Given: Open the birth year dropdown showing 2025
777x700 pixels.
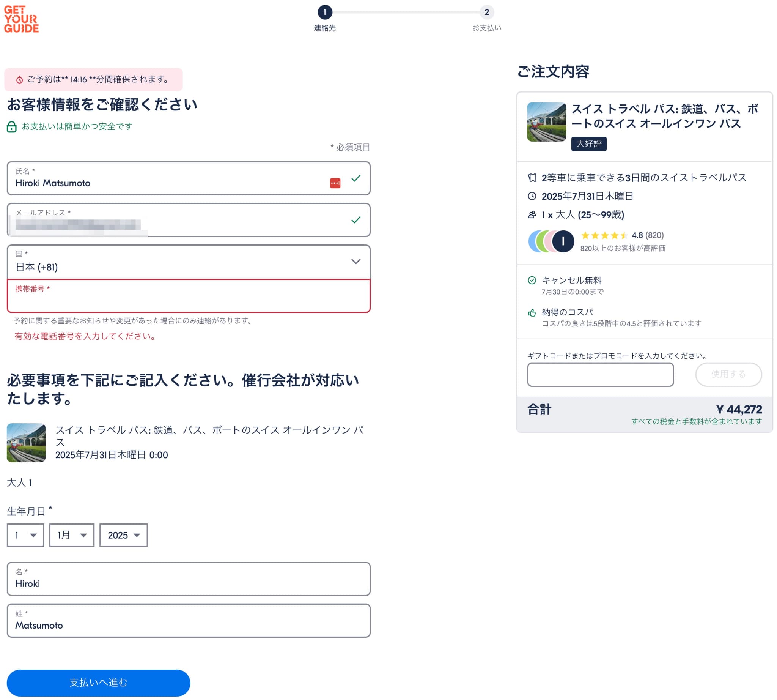Looking at the screenshot, I should pos(123,535).
